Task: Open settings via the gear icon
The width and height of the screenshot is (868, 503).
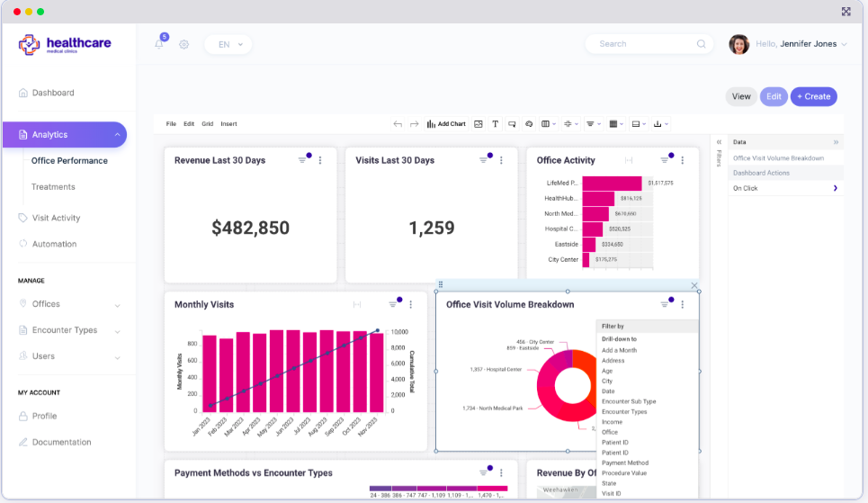Action: coord(183,44)
